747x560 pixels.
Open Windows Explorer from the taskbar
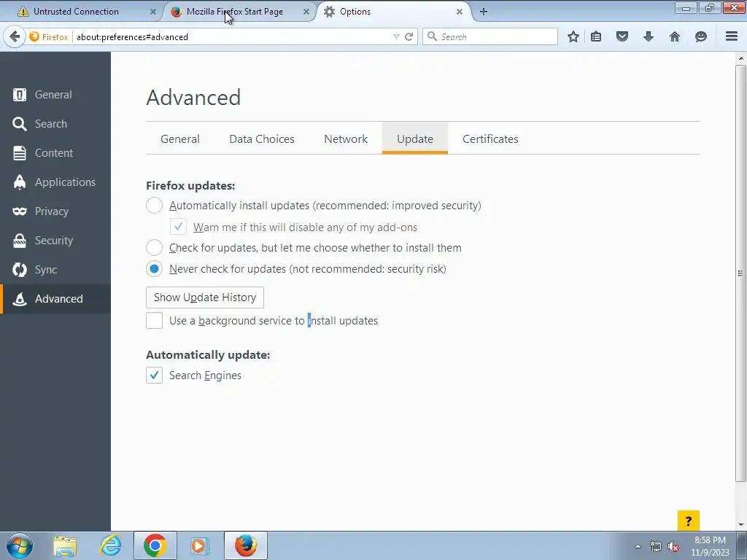click(65, 545)
